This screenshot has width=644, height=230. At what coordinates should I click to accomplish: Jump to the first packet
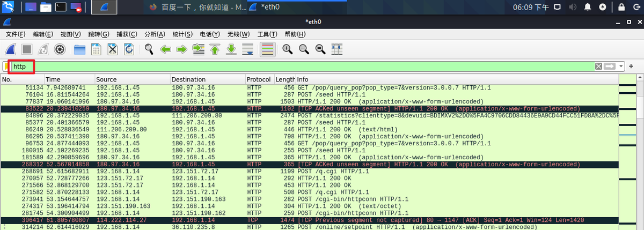tap(215, 49)
